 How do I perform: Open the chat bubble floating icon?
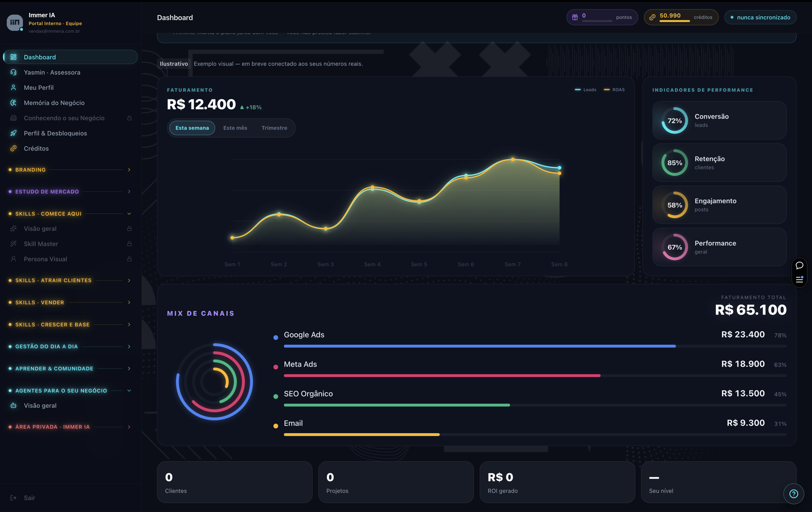800,265
